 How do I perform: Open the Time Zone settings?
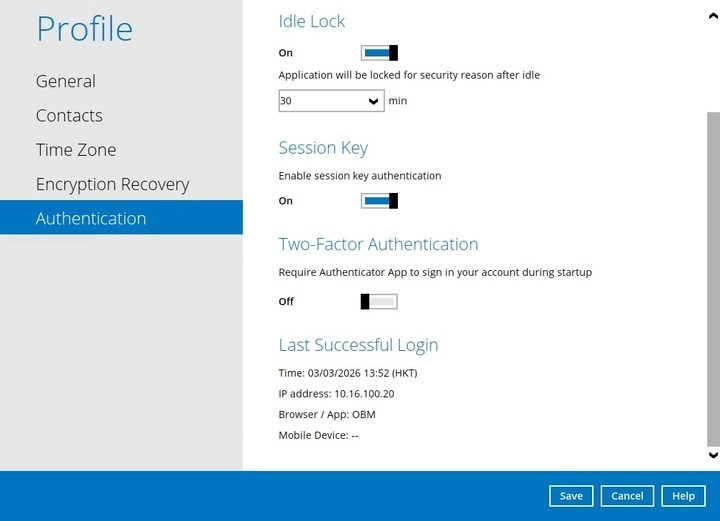(76, 150)
